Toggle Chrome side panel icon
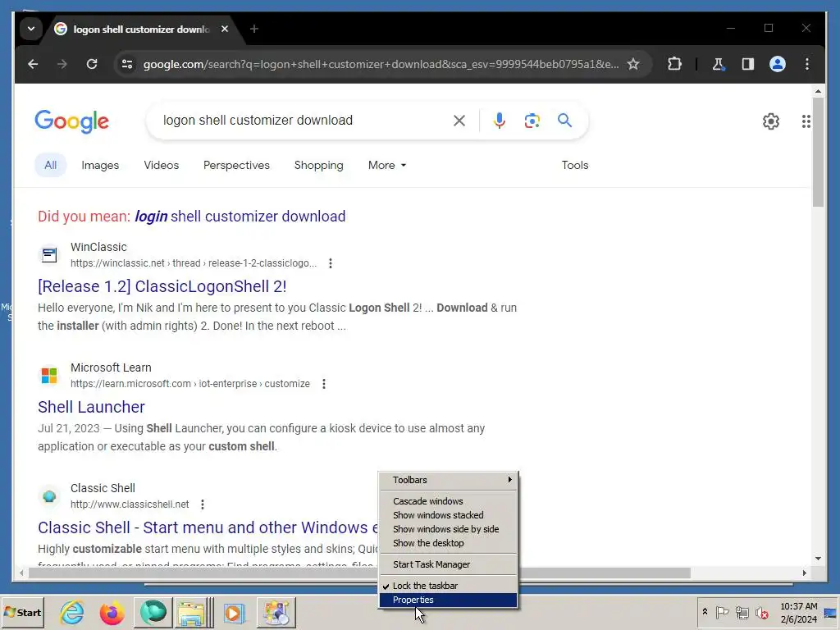 748,64
